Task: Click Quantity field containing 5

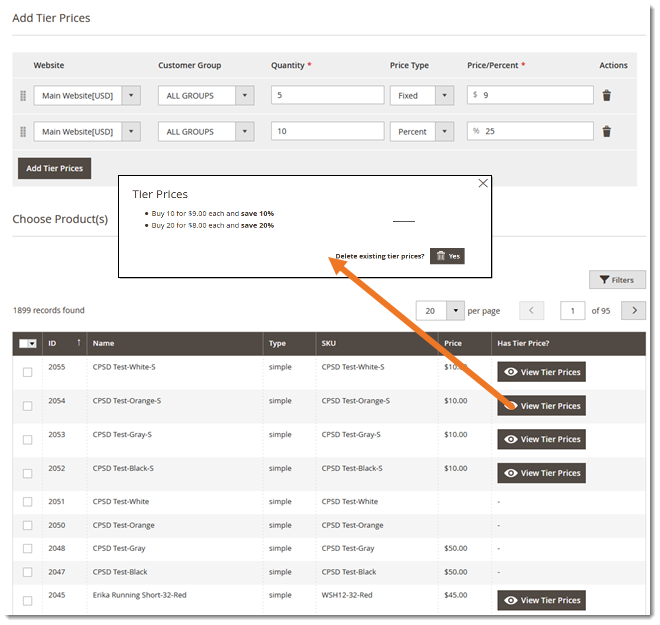Action: click(x=327, y=96)
